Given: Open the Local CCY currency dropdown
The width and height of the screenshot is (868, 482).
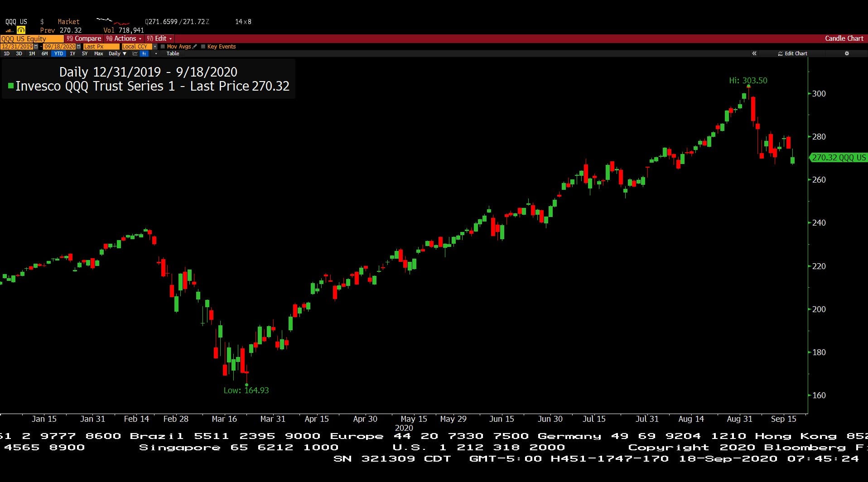Looking at the screenshot, I should (x=155, y=47).
